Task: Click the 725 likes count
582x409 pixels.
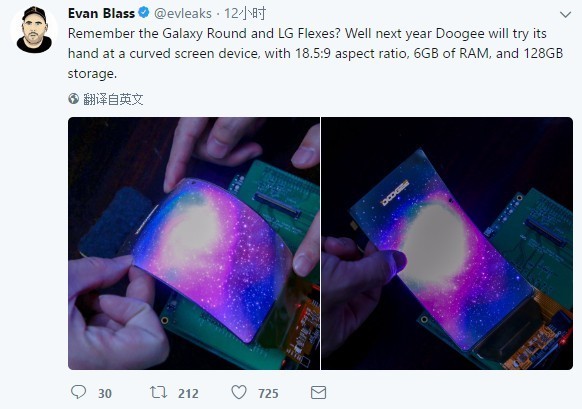Action: click(x=268, y=393)
